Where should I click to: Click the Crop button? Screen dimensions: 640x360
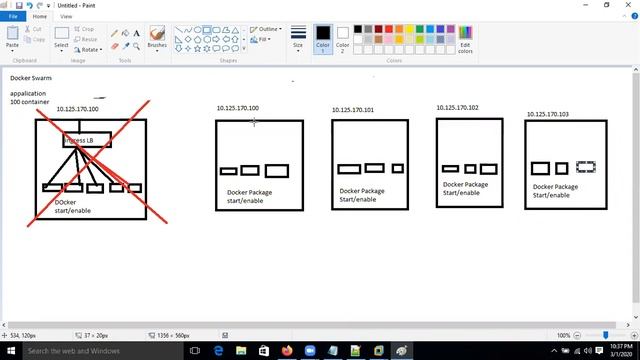point(84,29)
